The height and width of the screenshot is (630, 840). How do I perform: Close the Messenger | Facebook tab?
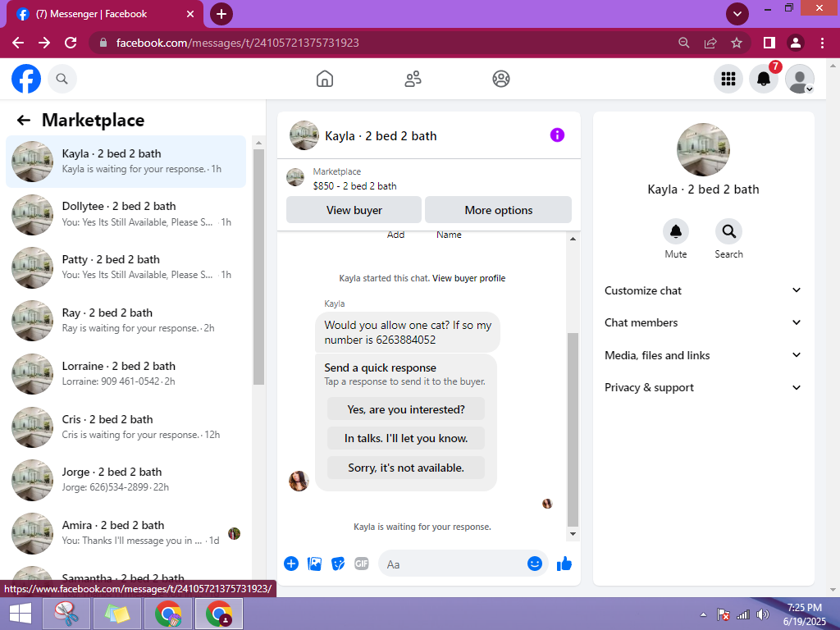coord(190,14)
